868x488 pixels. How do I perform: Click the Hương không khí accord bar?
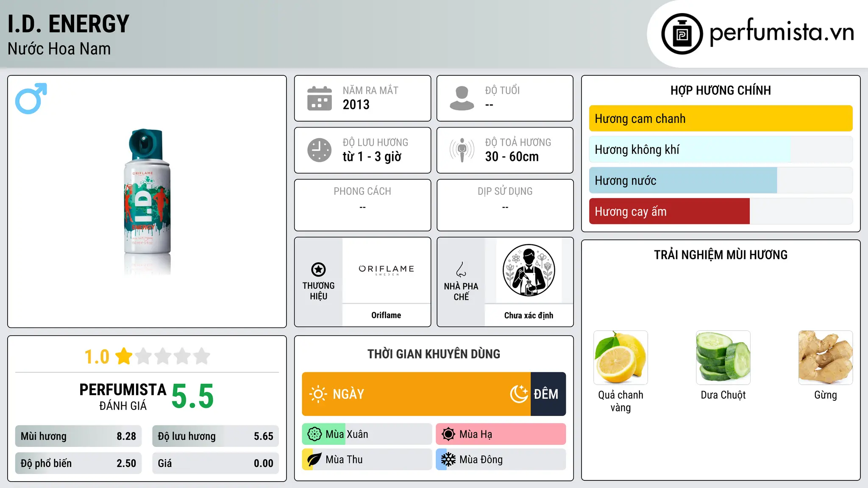(721, 150)
